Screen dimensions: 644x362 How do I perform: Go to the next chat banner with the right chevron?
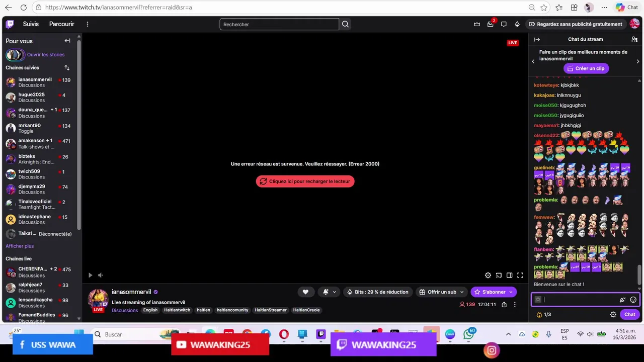(x=638, y=61)
